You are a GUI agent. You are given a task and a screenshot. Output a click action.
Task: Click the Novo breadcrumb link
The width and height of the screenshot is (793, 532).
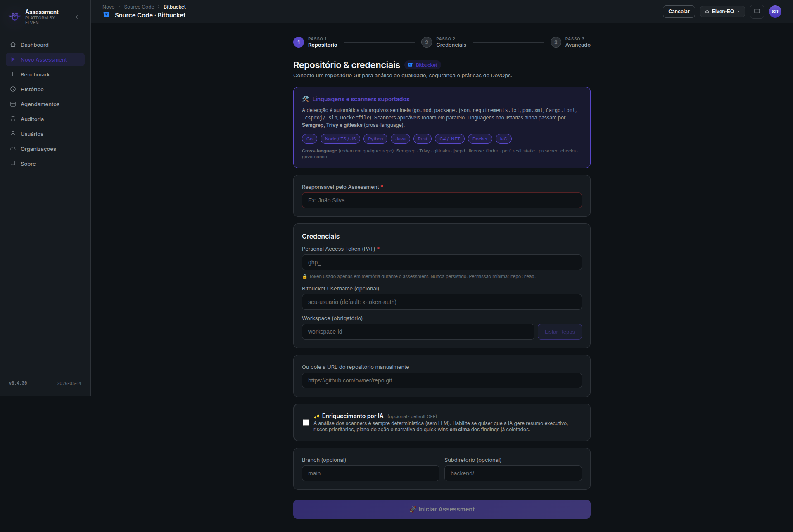[108, 7]
